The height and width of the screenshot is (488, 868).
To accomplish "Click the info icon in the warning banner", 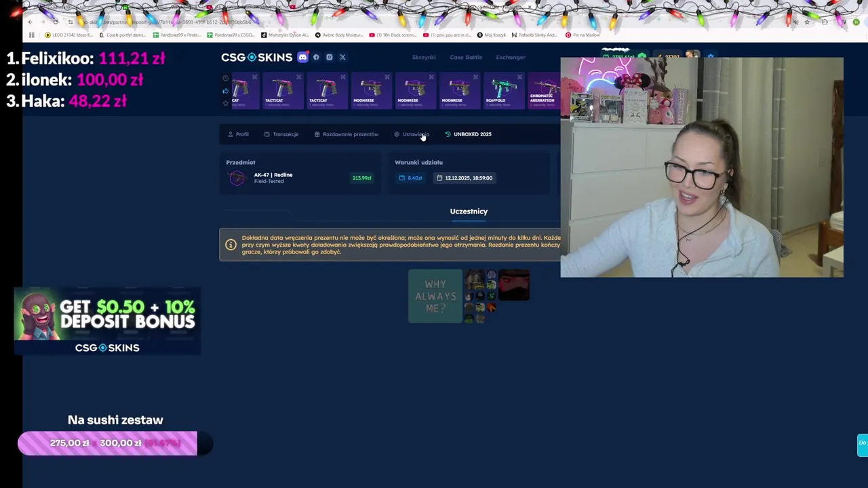I will pos(231,245).
